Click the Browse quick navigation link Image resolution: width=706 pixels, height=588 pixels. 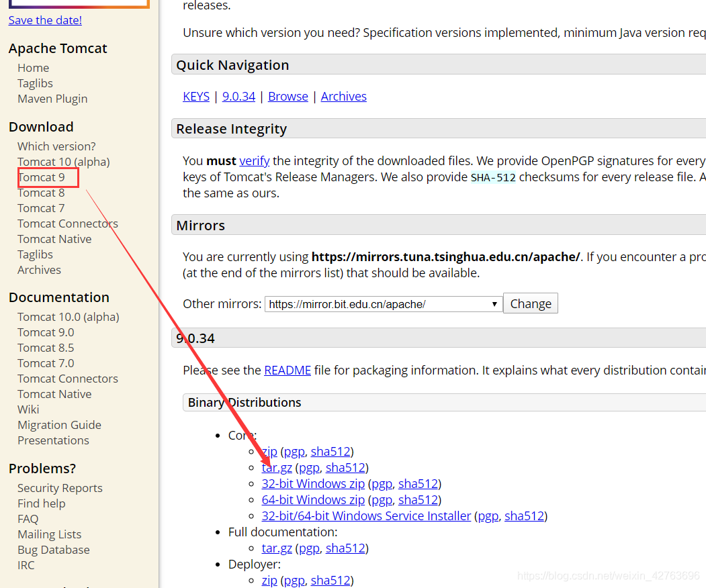click(288, 96)
